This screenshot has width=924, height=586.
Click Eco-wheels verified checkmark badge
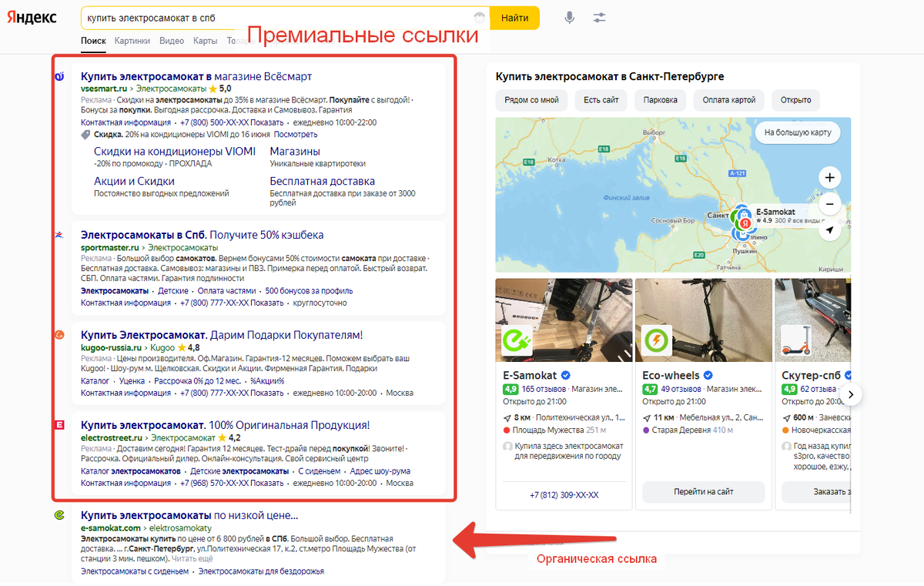coord(708,376)
